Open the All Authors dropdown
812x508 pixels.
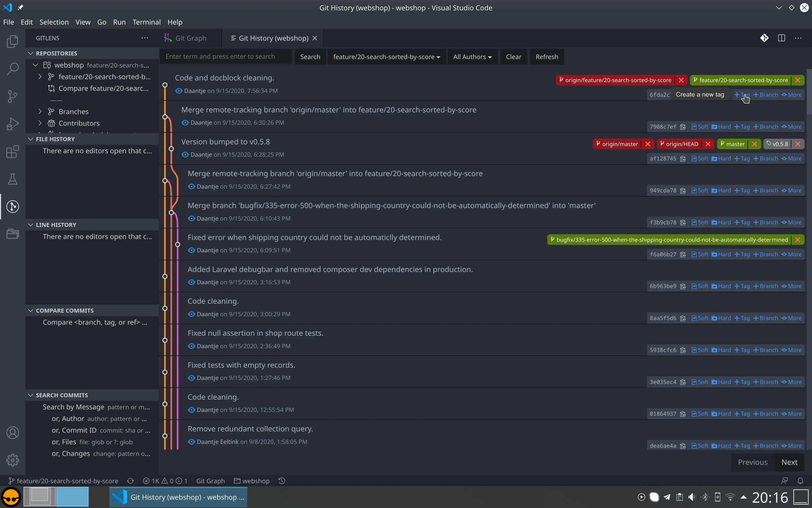[x=472, y=57]
